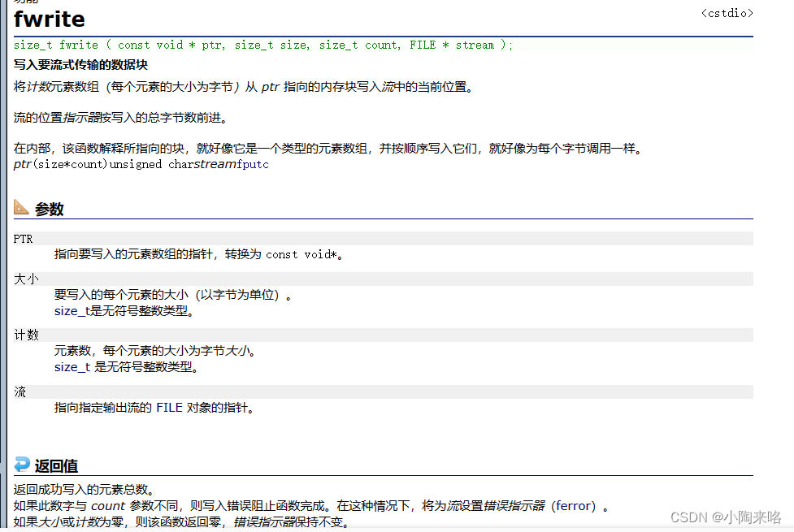Follow the ferror link
Viewport: 794px width, 532px height.
573,506
